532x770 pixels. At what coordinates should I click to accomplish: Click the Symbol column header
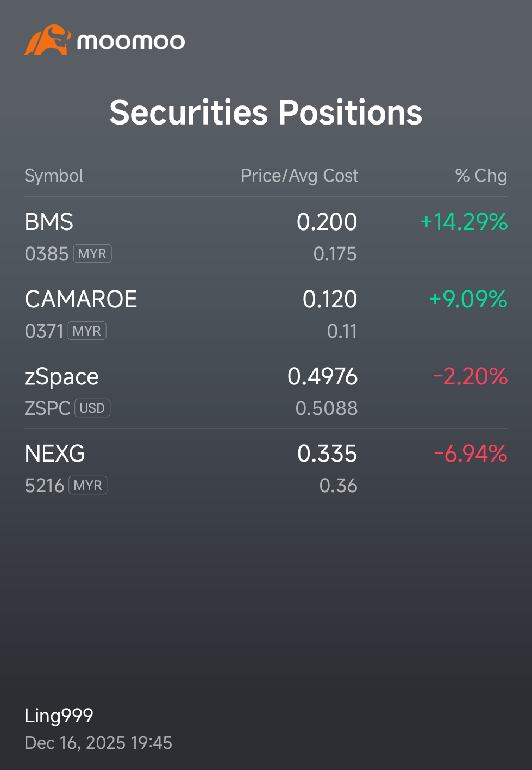(x=54, y=176)
